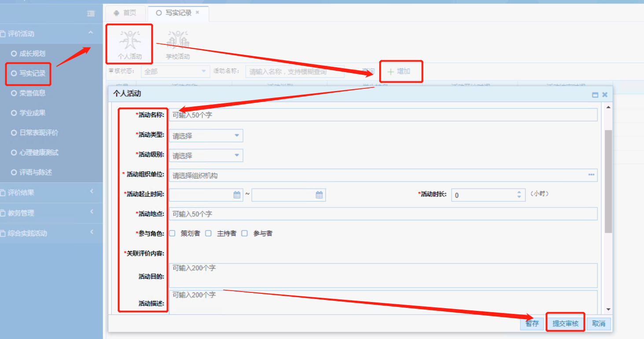Viewport: 644px width, 339px height.
Task: Focus the 活动地点 input field
Action: (x=383, y=214)
